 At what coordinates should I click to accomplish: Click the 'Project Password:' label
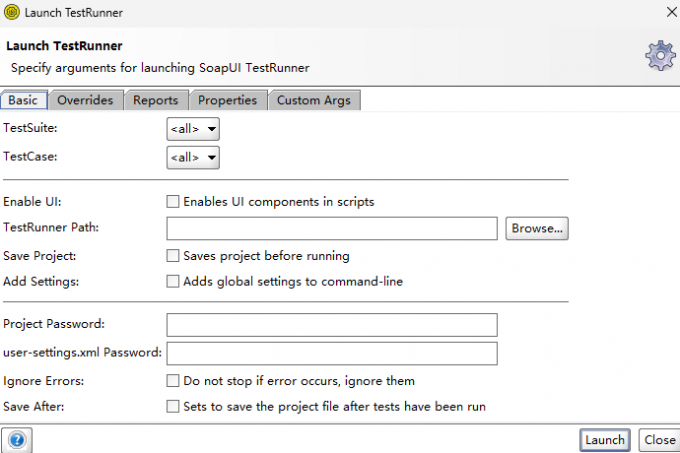(x=54, y=324)
